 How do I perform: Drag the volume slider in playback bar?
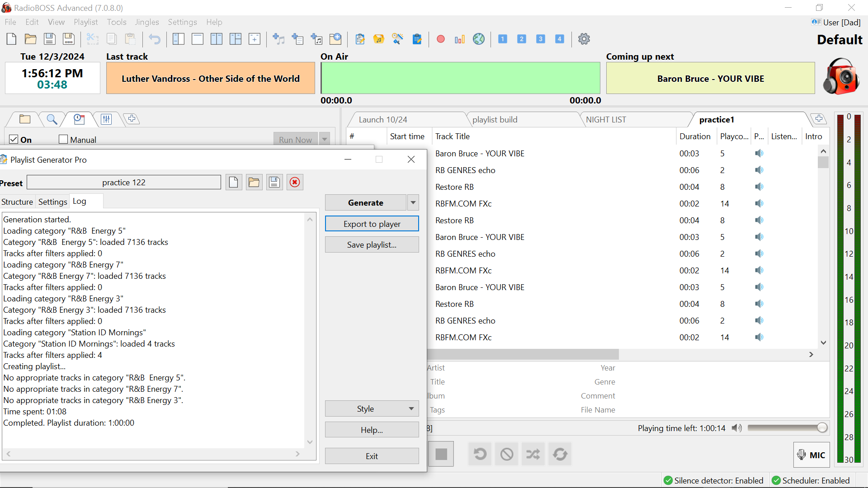[823, 428]
